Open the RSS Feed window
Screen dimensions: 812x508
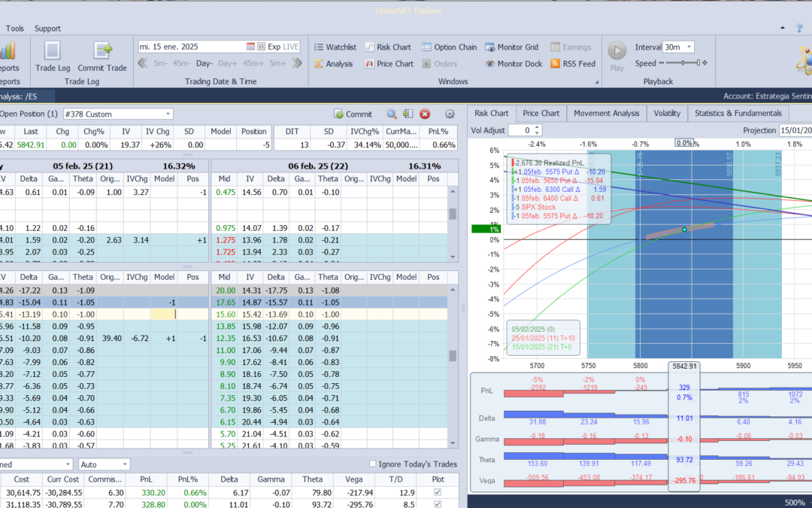tap(573, 64)
